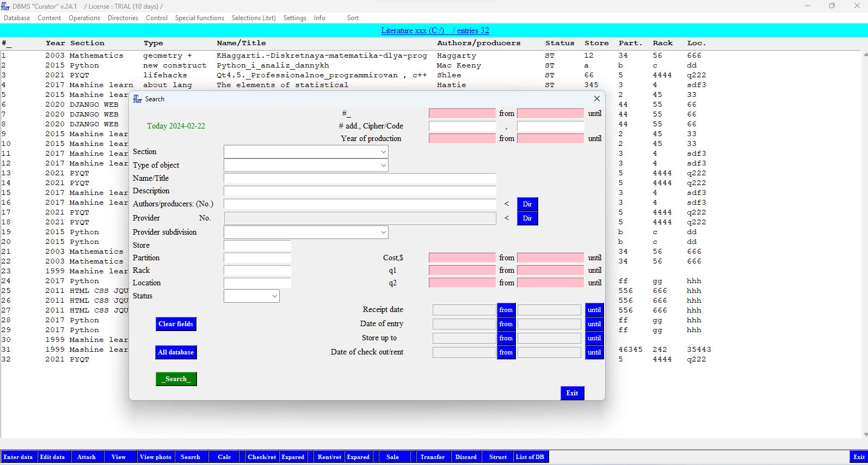Open the Special functions menu
868x465 pixels.
(x=200, y=18)
